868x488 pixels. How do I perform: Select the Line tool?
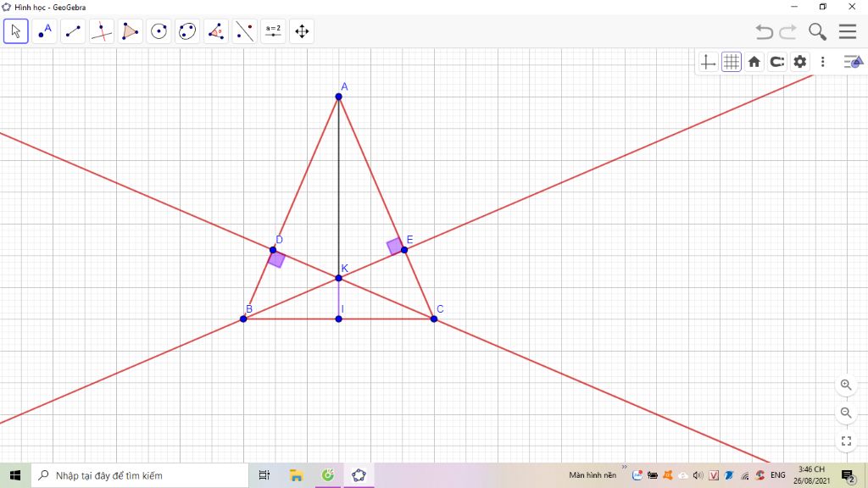click(x=73, y=31)
